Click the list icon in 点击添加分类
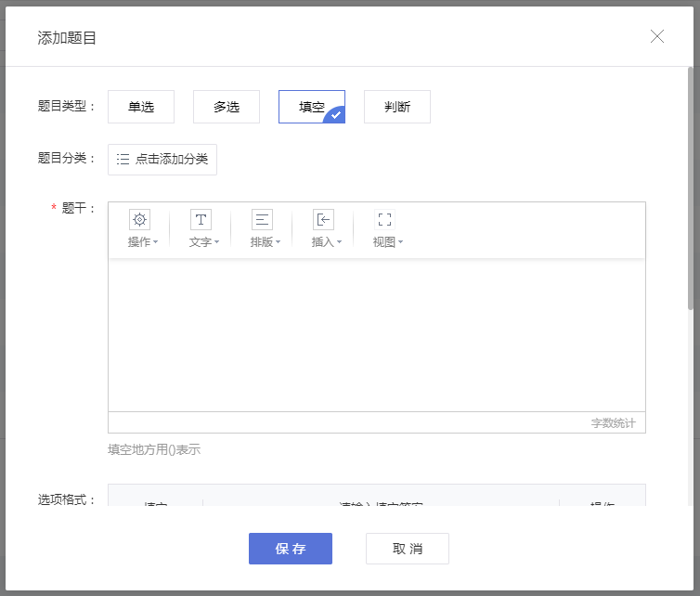The image size is (700, 596). (123, 160)
